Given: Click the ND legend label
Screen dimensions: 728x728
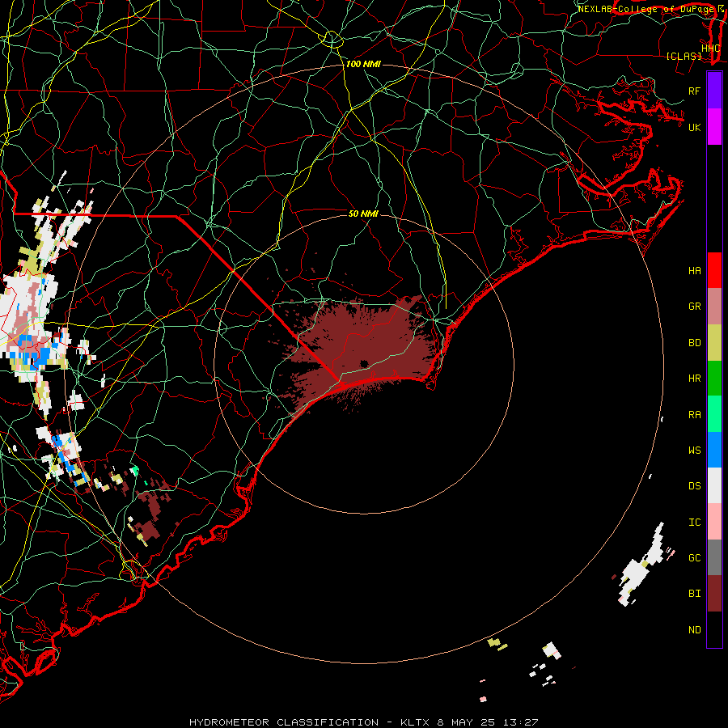Looking at the screenshot, I should click(x=694, y=630).
